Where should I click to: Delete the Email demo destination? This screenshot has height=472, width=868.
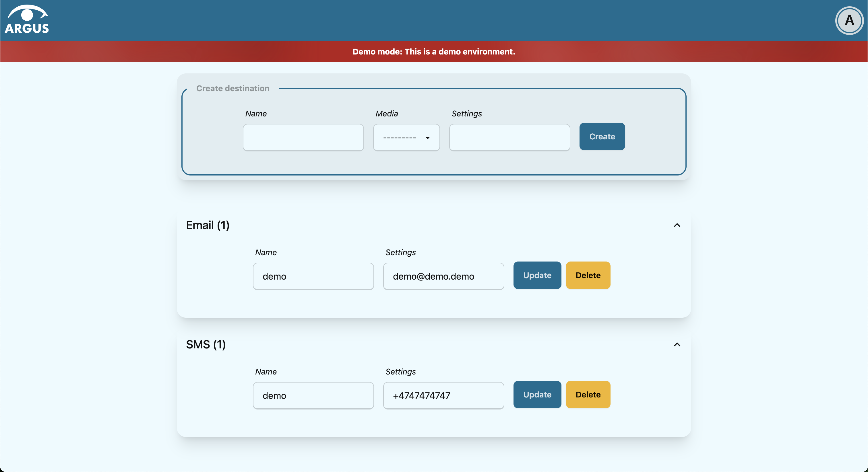[x=588, y=275]
